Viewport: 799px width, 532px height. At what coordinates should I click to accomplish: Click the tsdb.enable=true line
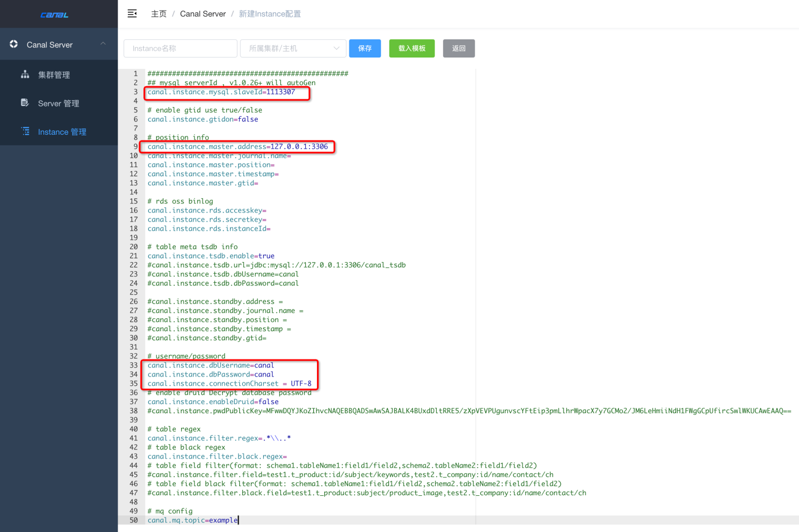[x=211, y=256]
